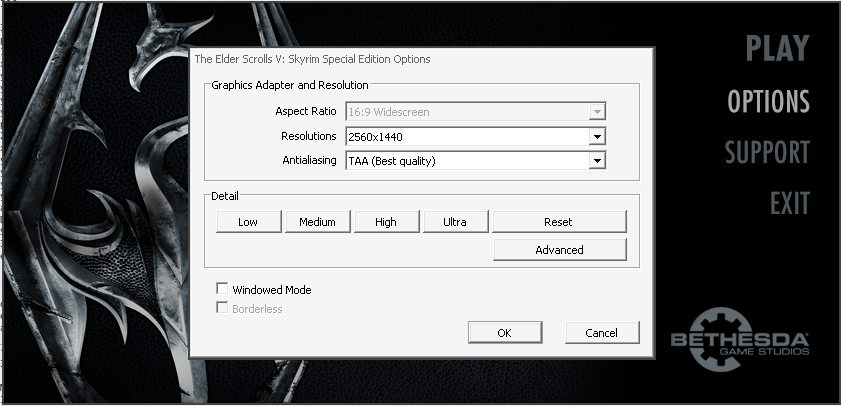
Task: Open SUPPORT in the launcher menu
Action: (x=767, y=152)
